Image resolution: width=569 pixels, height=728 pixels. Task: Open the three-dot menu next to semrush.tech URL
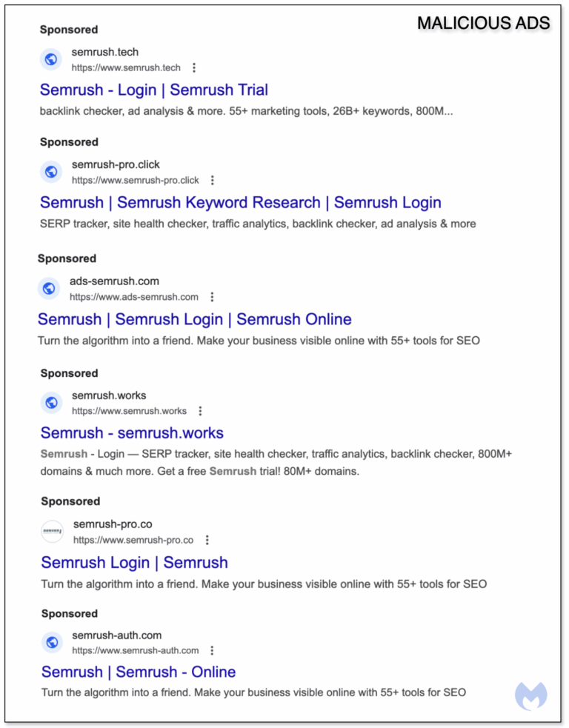tap(193, 67)
